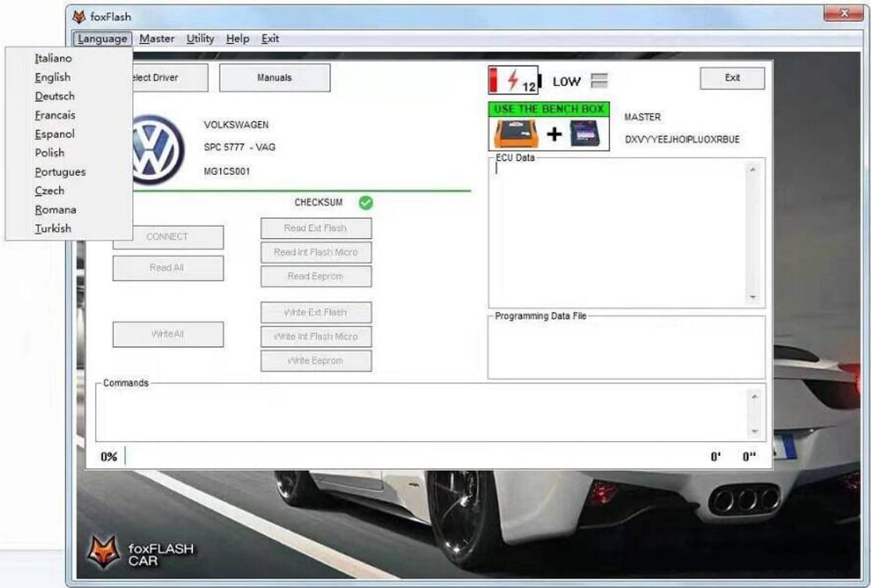Click the Exit button at top right
871x588 pixels.
(x=732, y=78)
